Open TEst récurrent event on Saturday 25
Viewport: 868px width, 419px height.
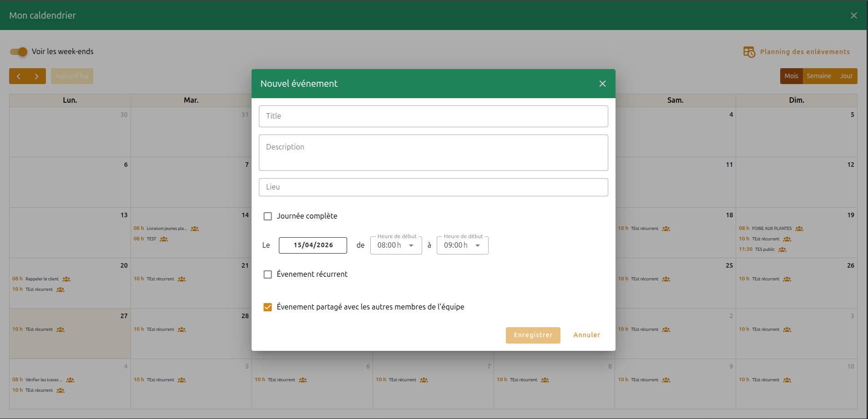click(644, 279)
